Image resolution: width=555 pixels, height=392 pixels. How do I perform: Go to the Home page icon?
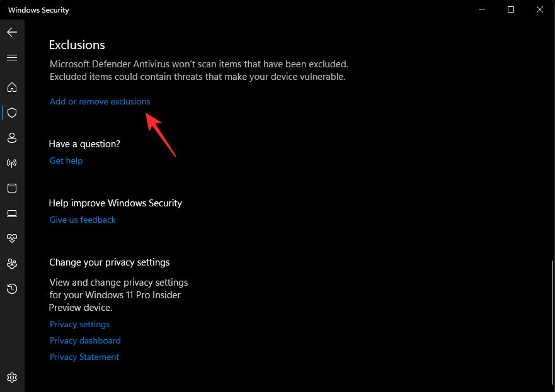click(12, 87)
